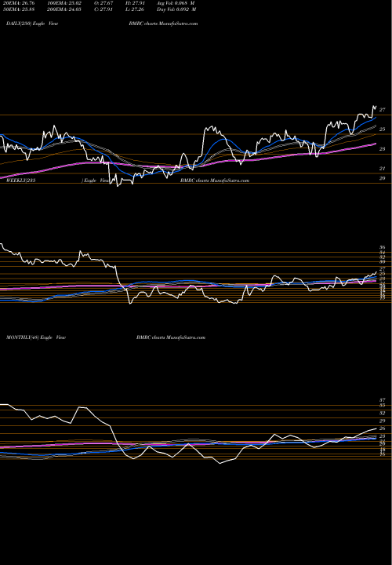
Task: Select the high price H: 27.91
Action: [x=135, y=3]
